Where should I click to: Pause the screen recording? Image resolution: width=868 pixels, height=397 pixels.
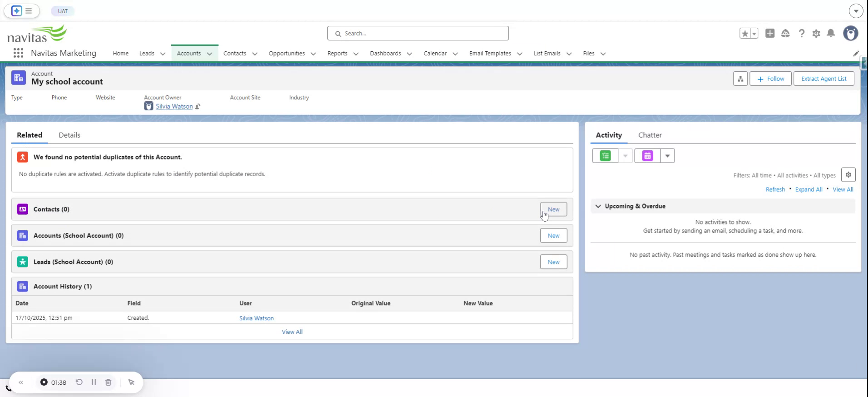pyautogui.click(x=94, y=382)
